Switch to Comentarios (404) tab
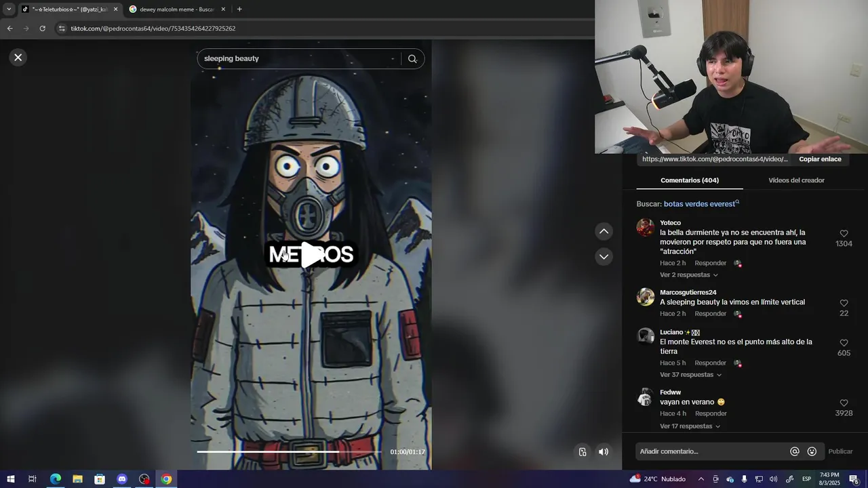 click(x=690, y=180)
